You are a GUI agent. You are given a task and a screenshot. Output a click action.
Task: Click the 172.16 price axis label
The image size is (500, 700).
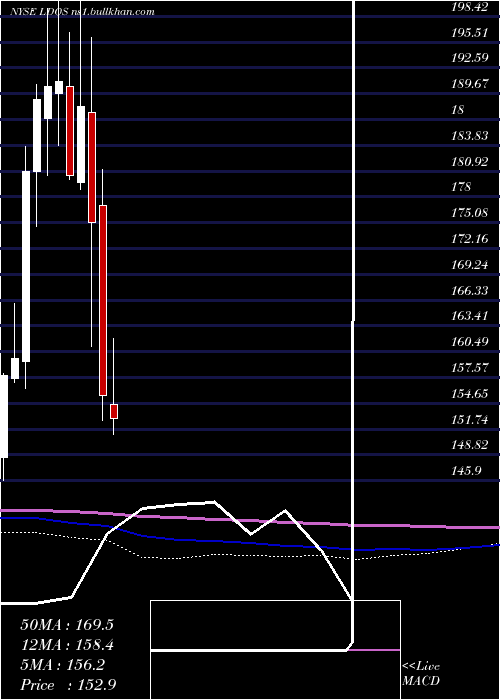pyautogui.click(x=470, y=238)
